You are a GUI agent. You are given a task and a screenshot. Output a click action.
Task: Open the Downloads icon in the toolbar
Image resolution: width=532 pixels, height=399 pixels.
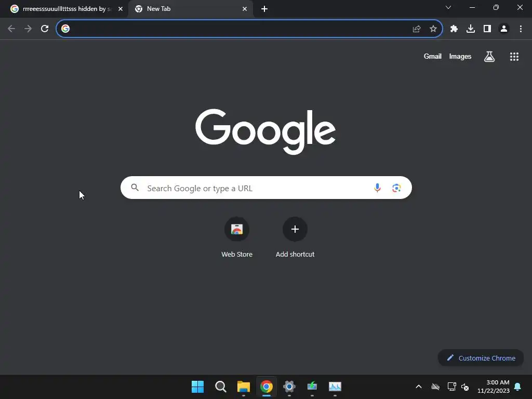[x=471, y=29]
